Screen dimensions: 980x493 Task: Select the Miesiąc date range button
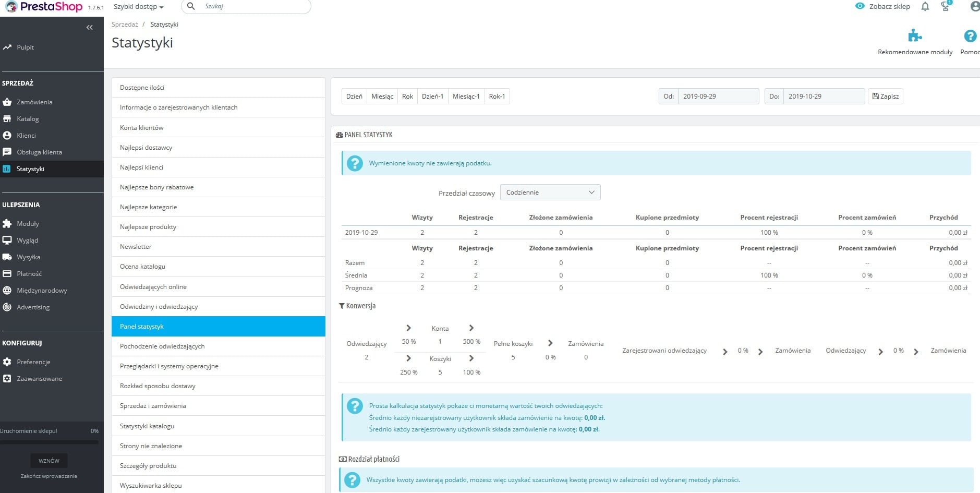382,97
